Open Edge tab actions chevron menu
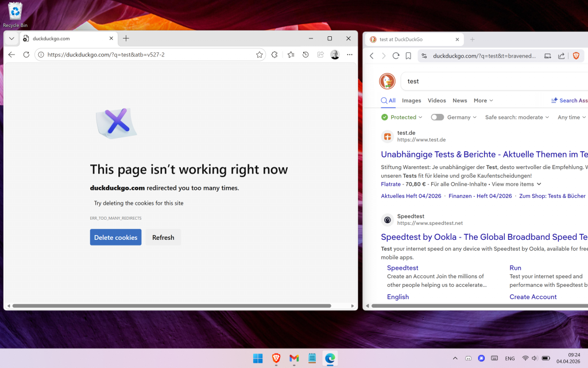Screen dimensions: 588x368 (x=11, y=39)
